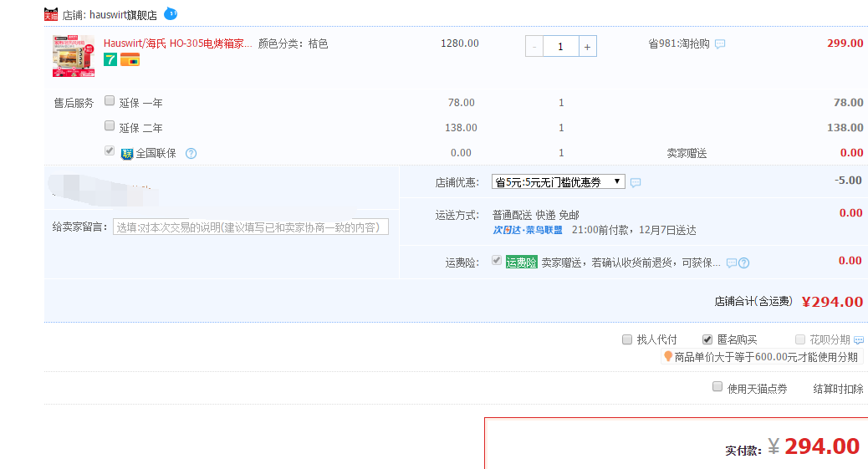868x469 pixels.
Task: Click the 省981:淘抢购 discount text
Action: point(679,43)
